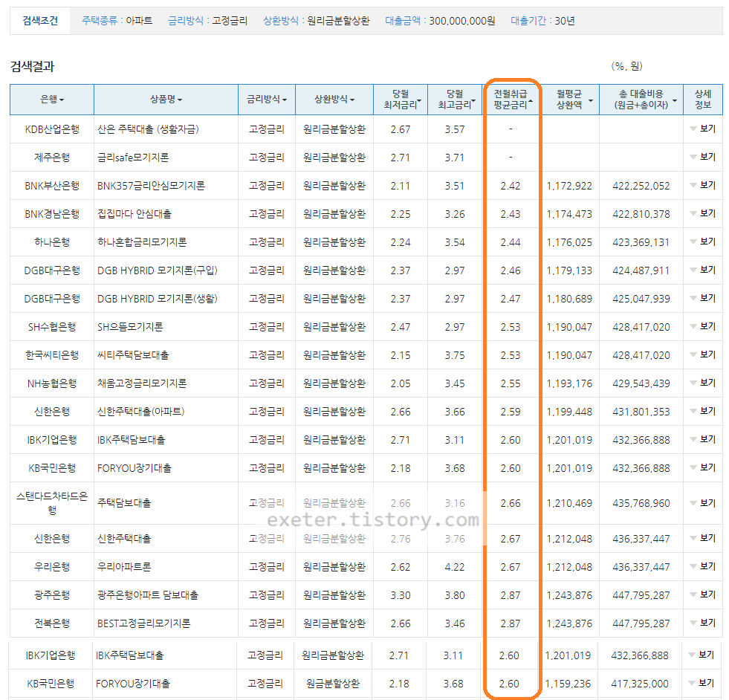Click 대출기간 30년 condition

(x=542, y=21)
